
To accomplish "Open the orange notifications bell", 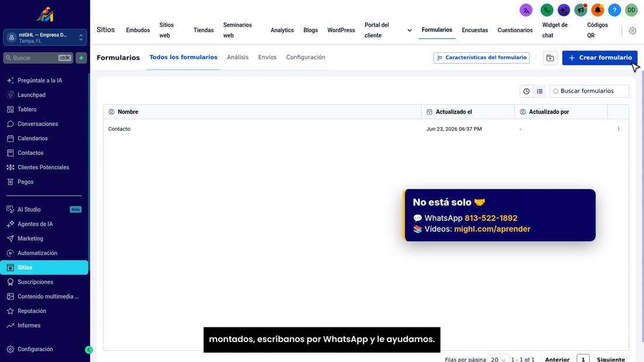I will click(597, 10).
